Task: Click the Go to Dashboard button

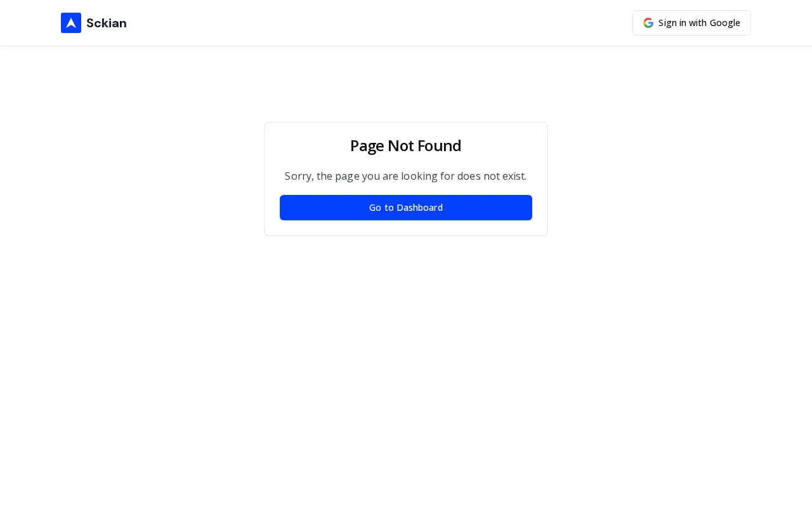Action: coord(406,208)
